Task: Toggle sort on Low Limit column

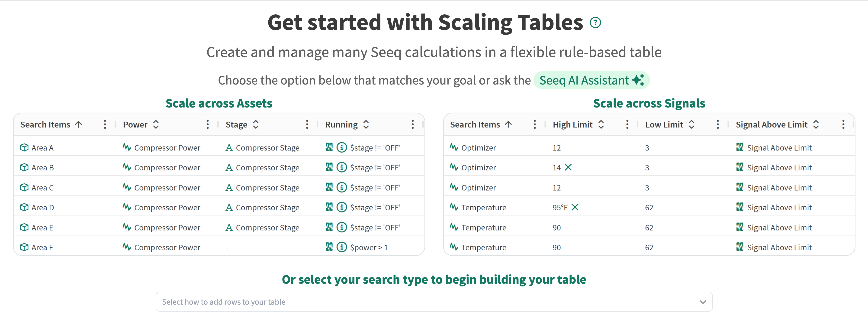Action: point(691,124)
